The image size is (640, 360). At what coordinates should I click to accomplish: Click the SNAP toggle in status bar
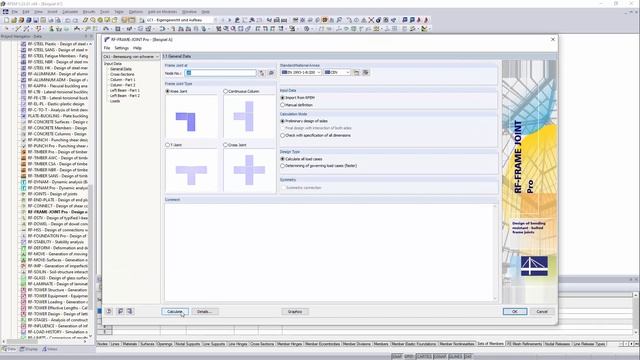(396, 357)
